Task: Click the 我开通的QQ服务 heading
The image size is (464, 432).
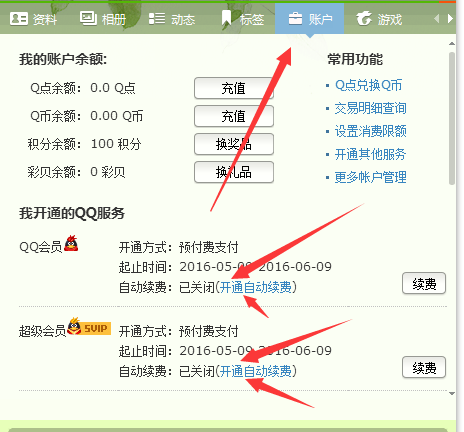Action: [x=72, y=213]
